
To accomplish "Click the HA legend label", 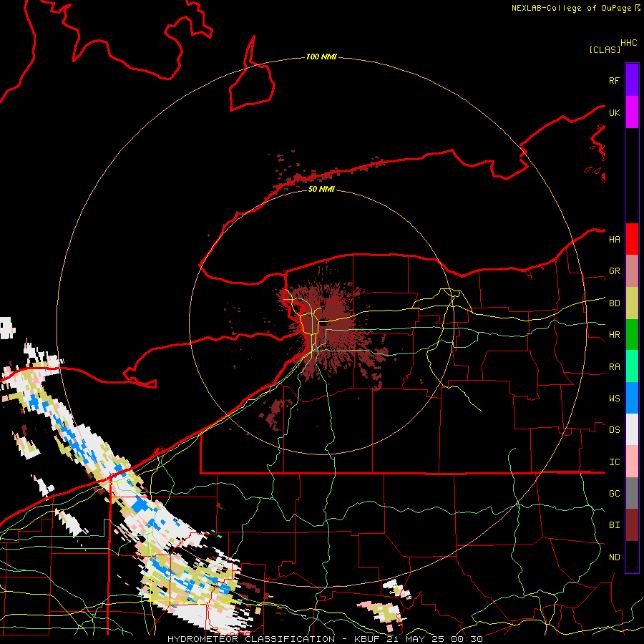I will click(615, 239).
